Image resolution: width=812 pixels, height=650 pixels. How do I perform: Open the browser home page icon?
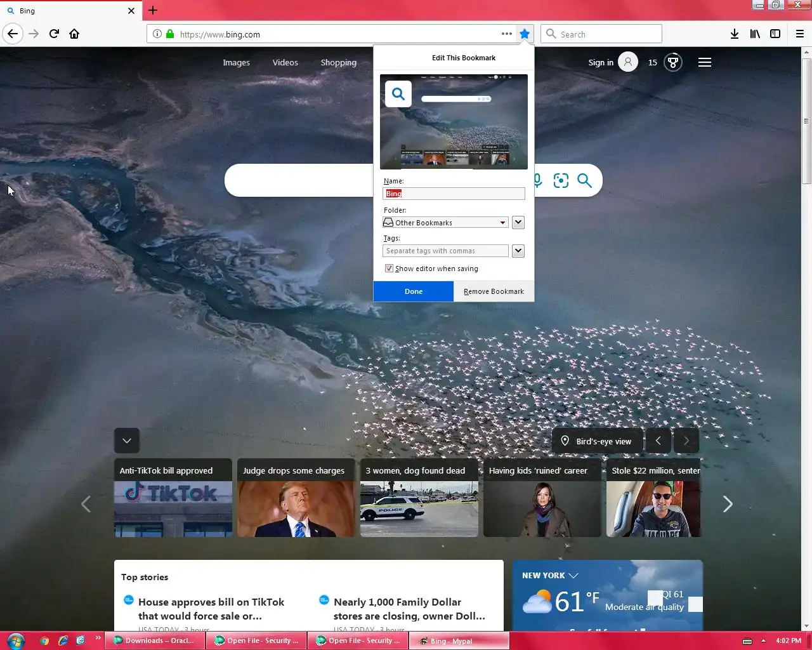pos(75,34)
